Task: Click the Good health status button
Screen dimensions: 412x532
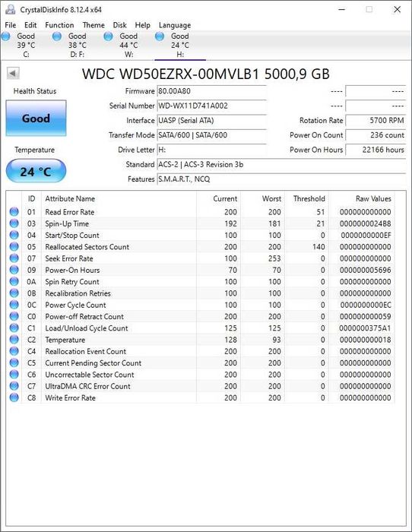Action: (x=36, y=118)
